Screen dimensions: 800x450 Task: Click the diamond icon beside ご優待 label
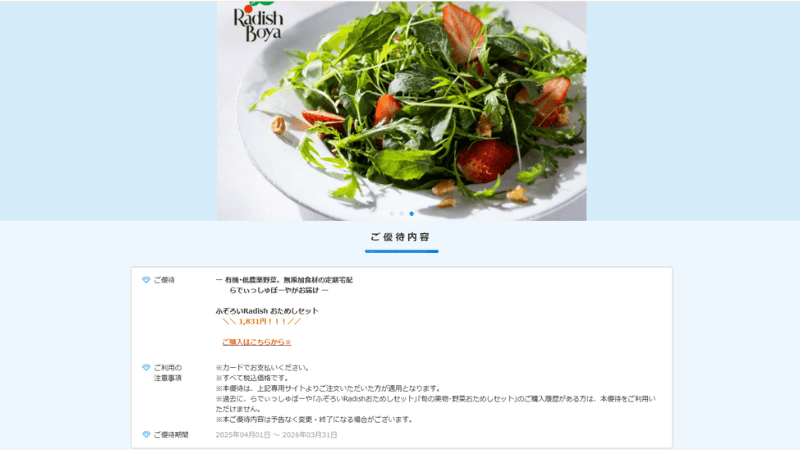click(146, 280)
